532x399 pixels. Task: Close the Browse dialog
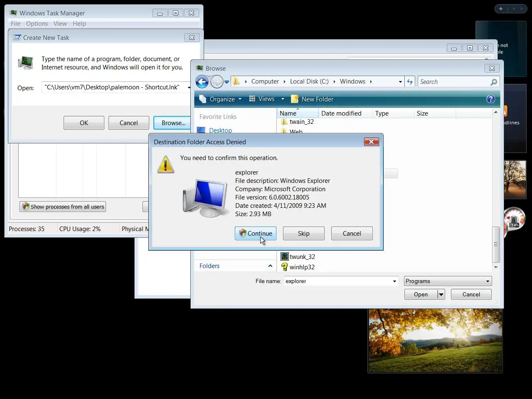(492, 68)
